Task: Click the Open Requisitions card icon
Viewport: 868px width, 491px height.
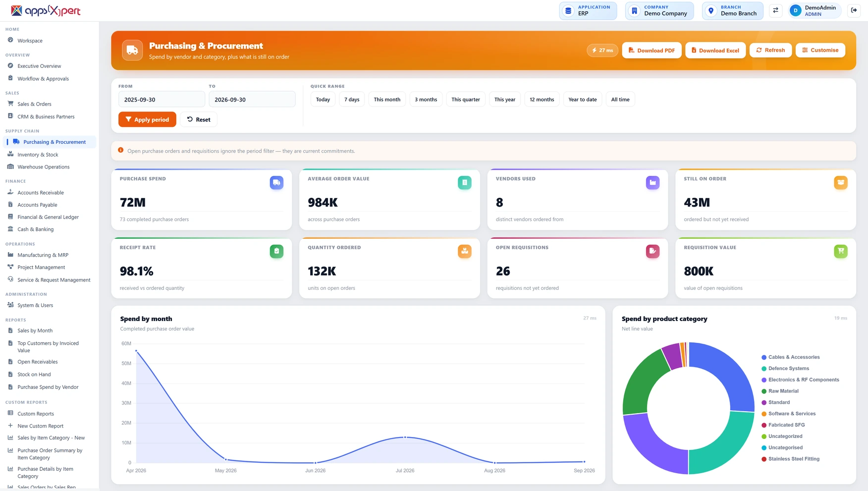Action: coord(652,251)
